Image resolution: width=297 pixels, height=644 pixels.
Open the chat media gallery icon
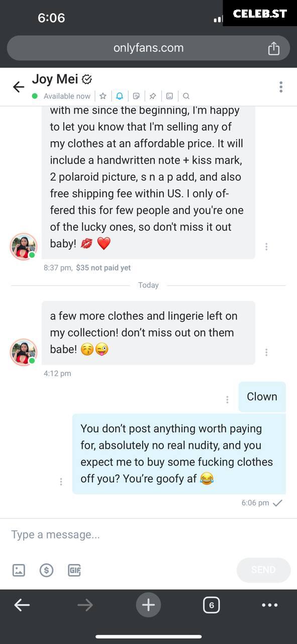(x=169, y=96)
